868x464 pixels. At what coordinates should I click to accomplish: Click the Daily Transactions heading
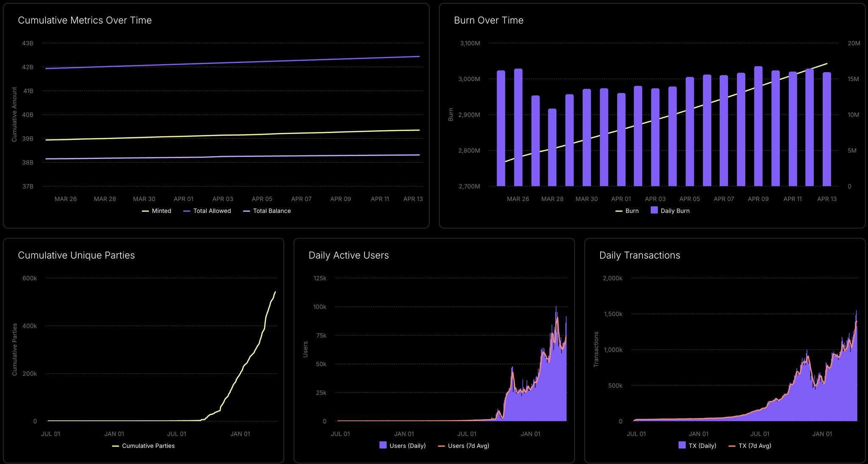639,255
